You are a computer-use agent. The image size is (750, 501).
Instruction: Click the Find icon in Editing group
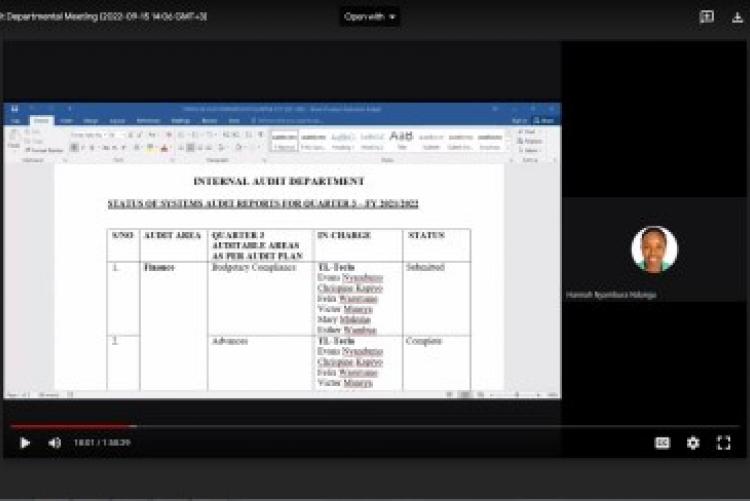click(x=528, y=131)
